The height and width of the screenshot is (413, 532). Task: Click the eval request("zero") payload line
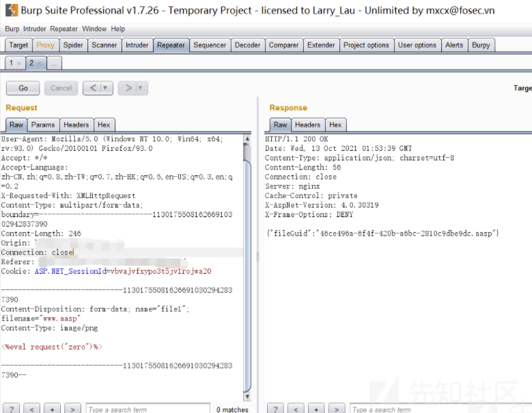click(x=52, y=347)
